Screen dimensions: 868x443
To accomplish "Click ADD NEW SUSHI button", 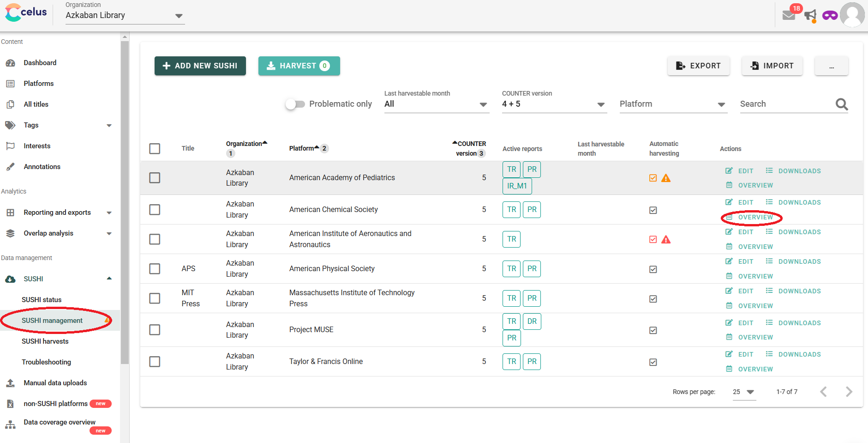I will point(200,66).
